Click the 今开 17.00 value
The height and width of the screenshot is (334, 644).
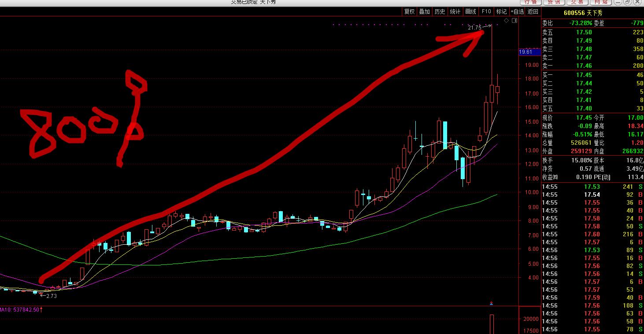636,118
